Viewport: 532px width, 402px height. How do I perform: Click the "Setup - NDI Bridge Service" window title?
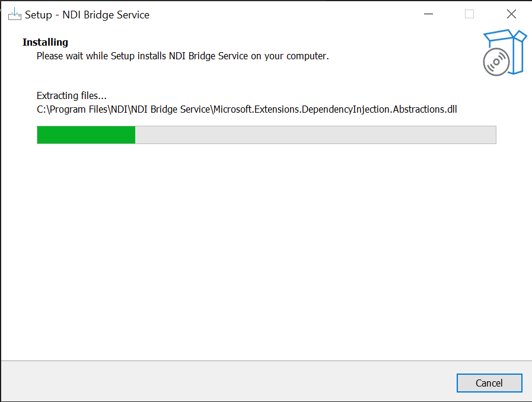(87, 15)
